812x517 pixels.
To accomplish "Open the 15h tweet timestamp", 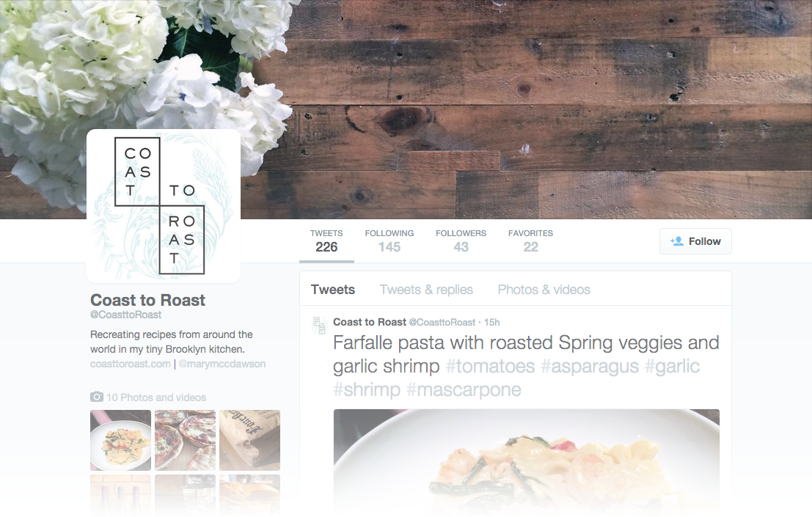I will 492,323.
